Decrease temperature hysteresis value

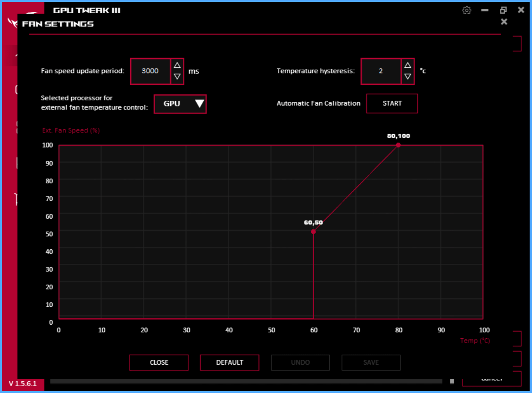[407, 77]
